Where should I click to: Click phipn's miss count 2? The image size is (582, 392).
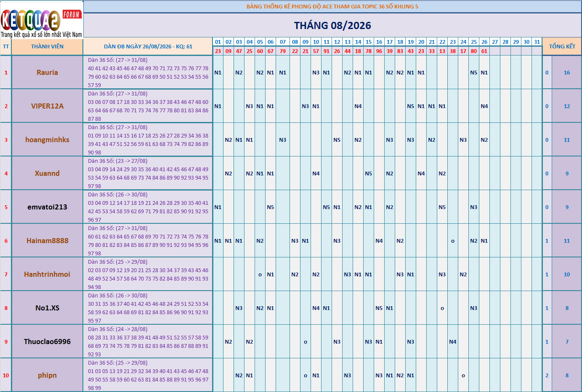pyautogui.click(x=547, y=376)
